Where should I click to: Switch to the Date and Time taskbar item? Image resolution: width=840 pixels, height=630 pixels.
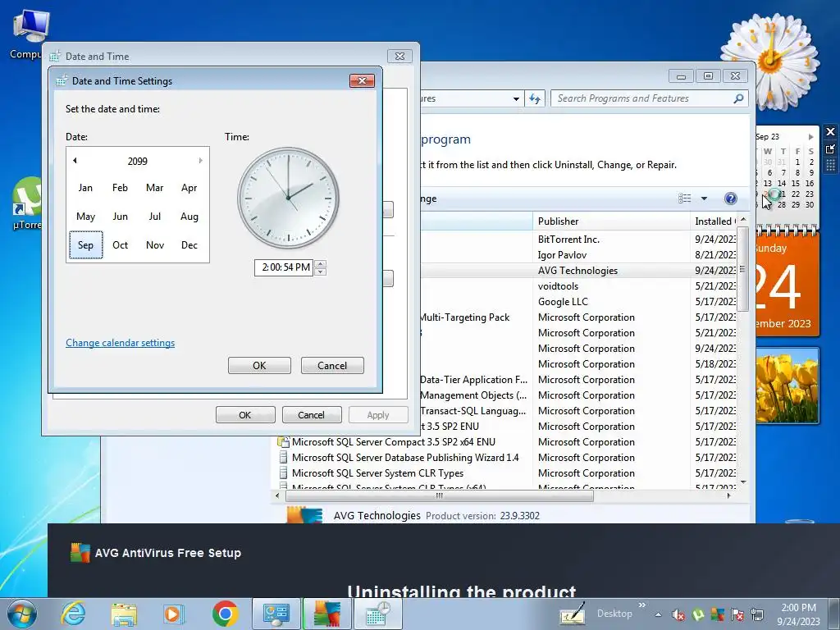click(377, 614)
